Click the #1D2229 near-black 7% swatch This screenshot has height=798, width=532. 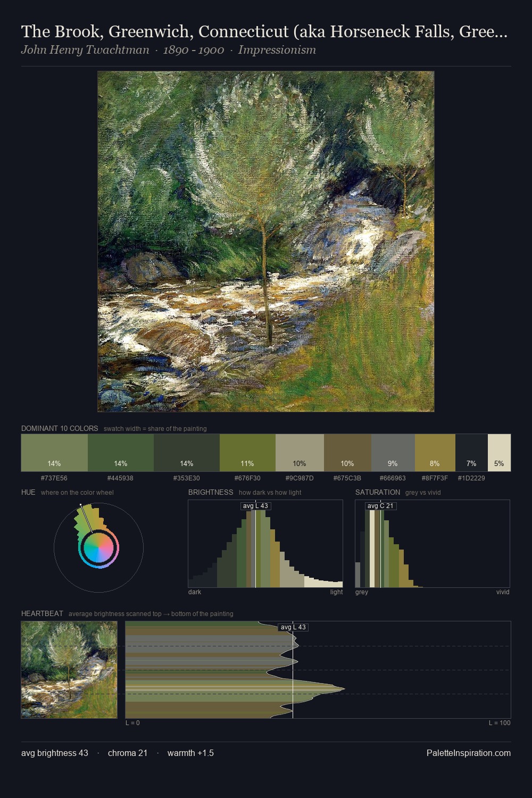click(471, 453)
